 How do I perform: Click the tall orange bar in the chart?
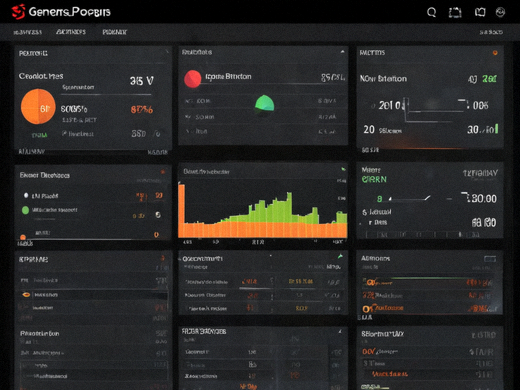coord(181,210)
